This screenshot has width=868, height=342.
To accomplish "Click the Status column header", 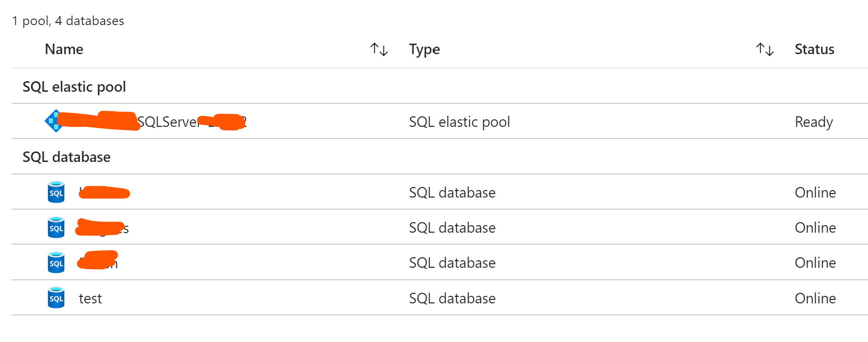I will click(814, 49).
